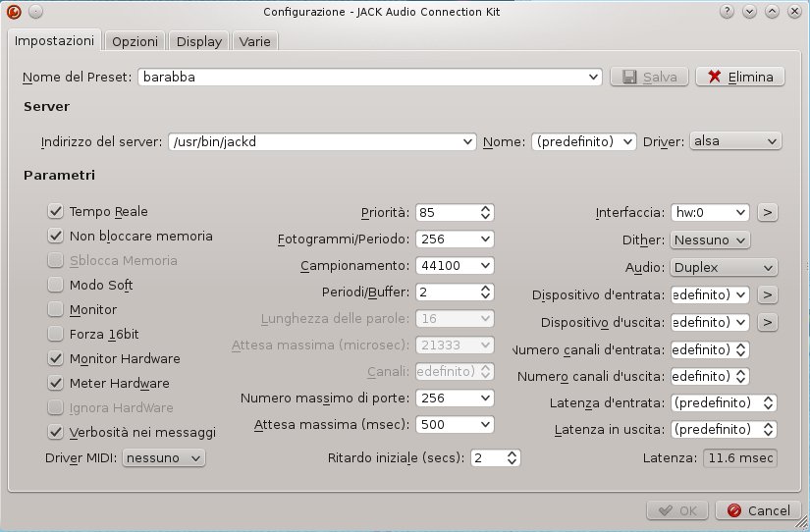Click the Priorità spinner control
810x532 pixels.
[x=454, y=212]
